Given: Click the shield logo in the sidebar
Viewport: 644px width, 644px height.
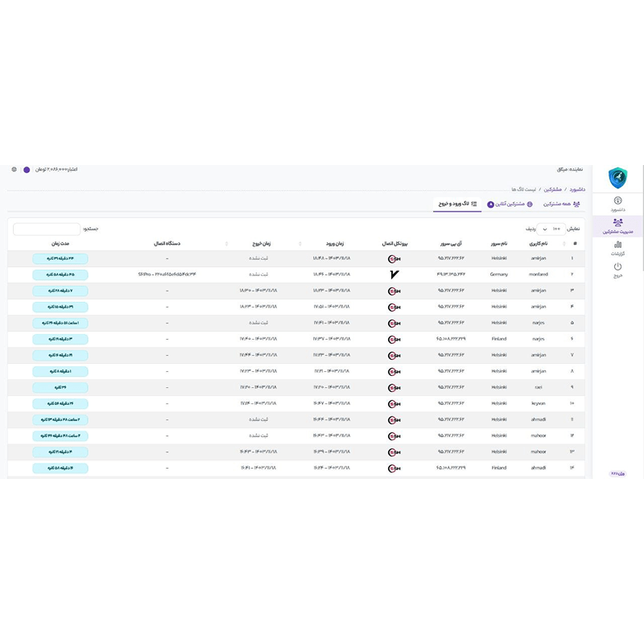Looking at the screenshot, I should tap(617, 176).
